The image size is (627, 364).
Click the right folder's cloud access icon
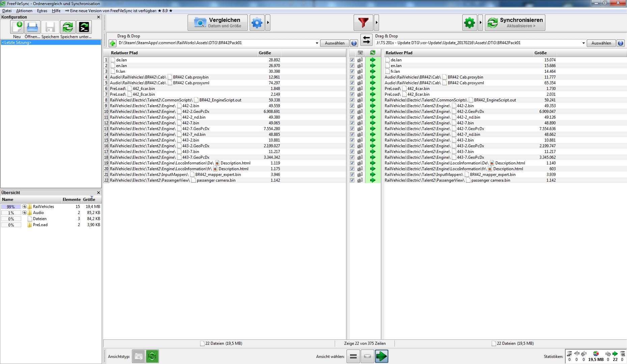pos(620,43)
